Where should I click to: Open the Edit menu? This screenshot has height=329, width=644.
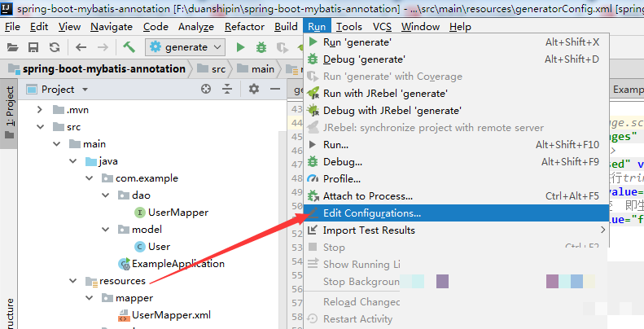39,27
